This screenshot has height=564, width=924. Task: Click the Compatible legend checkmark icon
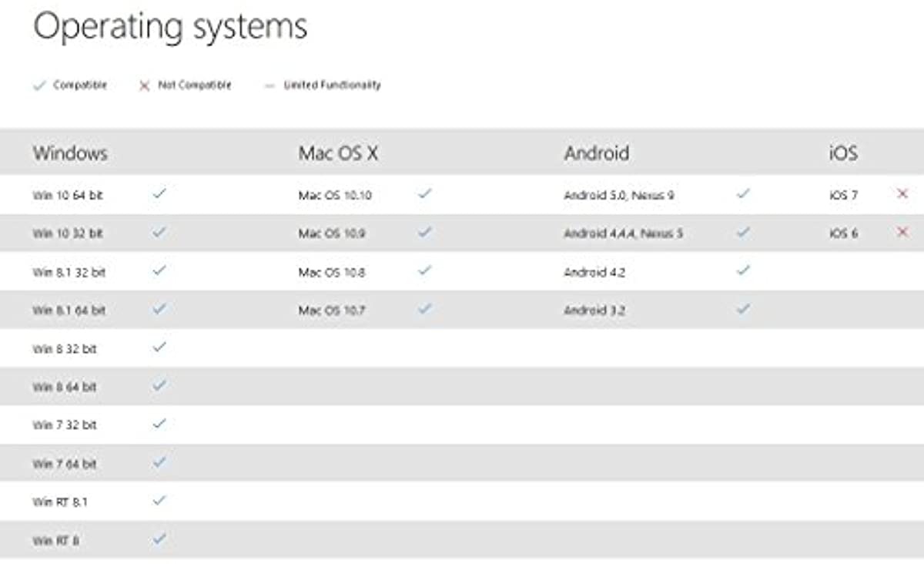click(x=39, y=86)
